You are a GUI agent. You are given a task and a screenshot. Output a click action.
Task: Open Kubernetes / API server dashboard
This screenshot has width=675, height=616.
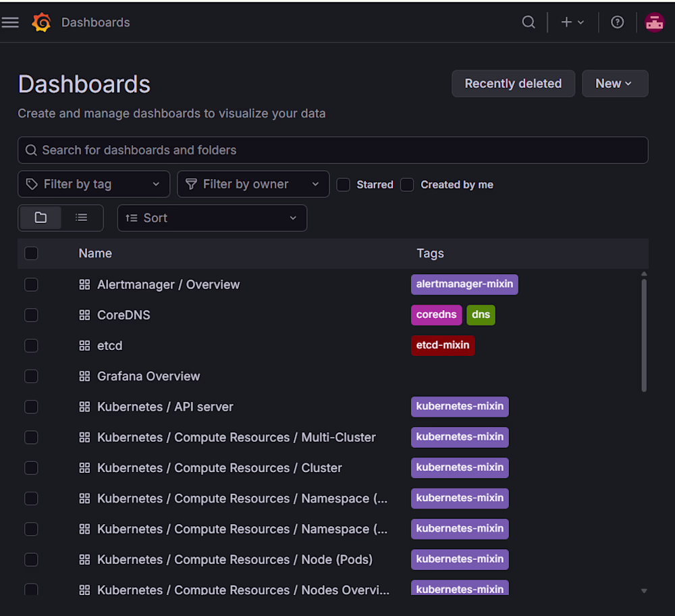pos(165,407)
